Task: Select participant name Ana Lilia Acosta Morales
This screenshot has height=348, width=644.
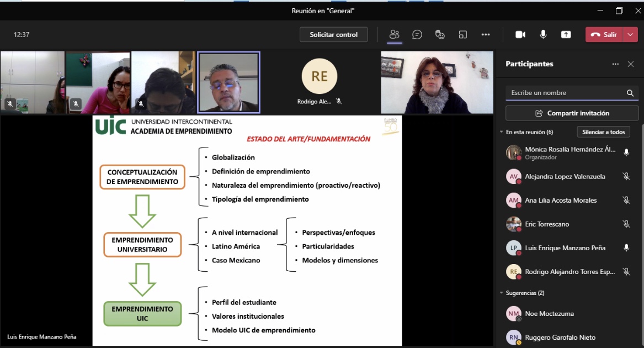Action: (x=561, y=201)
